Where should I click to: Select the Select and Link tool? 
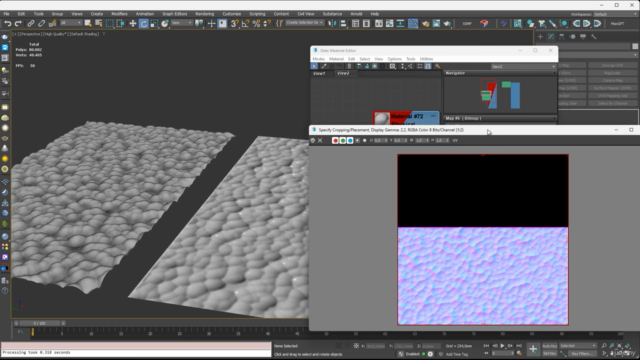pyautogui.click(x=31, y=24)
